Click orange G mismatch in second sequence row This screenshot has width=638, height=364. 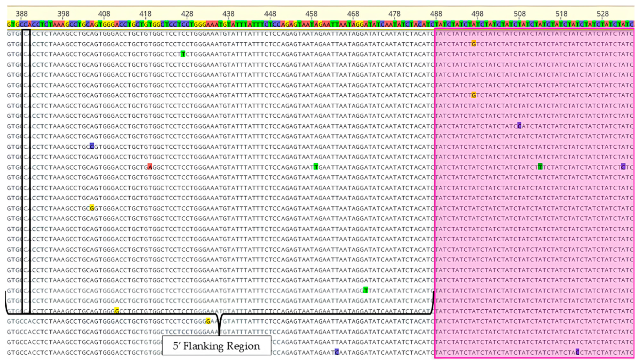[473, 44]
